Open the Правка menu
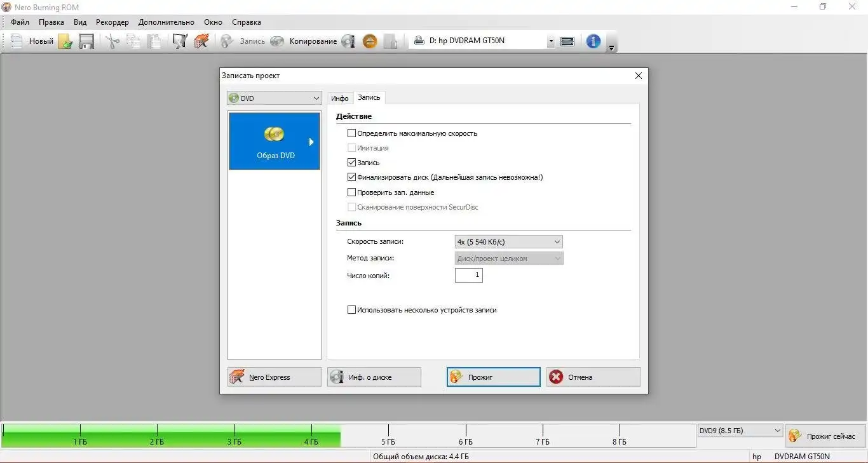 pos(51,22)
